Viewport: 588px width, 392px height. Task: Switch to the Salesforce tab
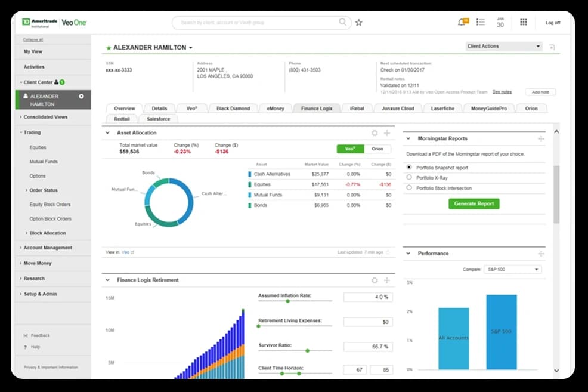(x=158, y=119)
